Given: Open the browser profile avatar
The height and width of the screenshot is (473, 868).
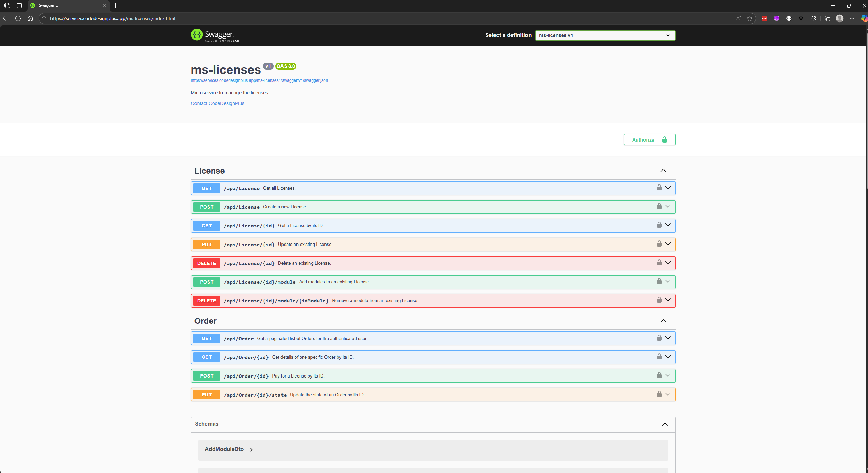Looking at the screenshot, I should pos(840,18).
